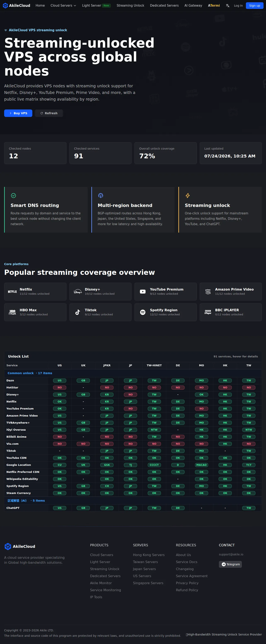
Task: Click the Netflix coverage card
Action: 35,292
